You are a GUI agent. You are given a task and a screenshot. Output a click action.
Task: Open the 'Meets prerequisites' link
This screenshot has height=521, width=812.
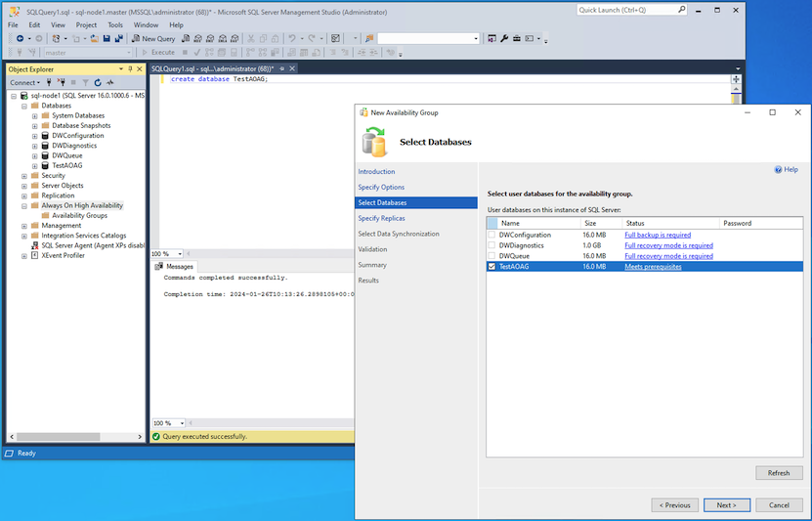[x=653, y=266]
